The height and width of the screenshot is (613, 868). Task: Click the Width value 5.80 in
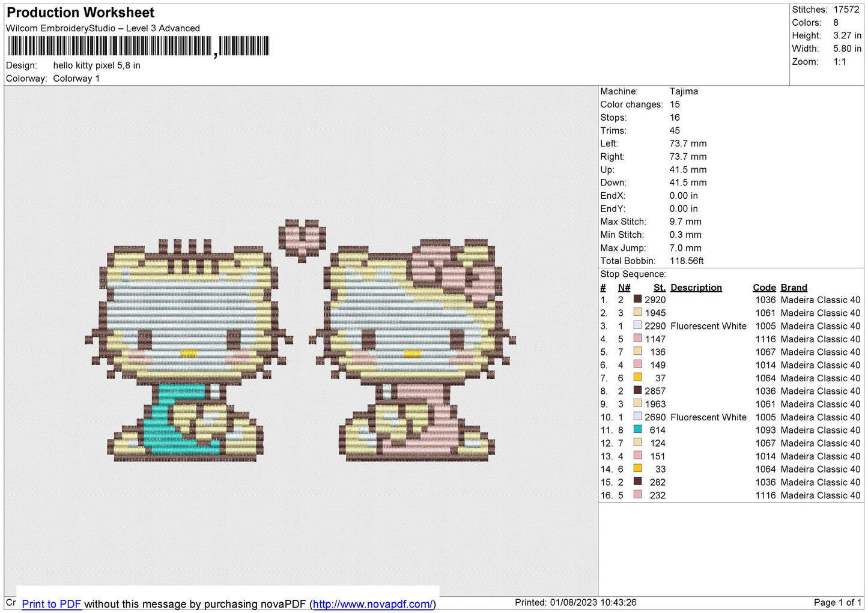(847, 49)
